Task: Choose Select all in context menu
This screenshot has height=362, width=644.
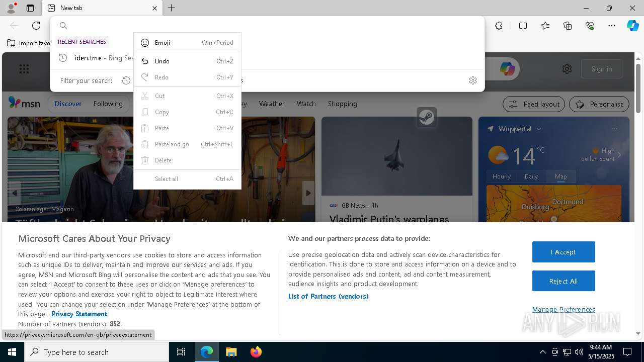Action: [x=187, y=179]
